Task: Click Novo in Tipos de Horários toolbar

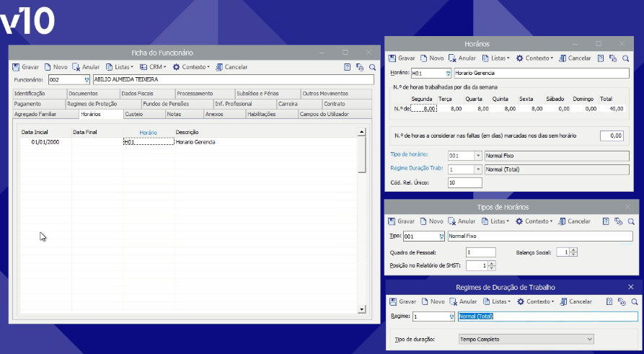Action: [x=432, y=221]
